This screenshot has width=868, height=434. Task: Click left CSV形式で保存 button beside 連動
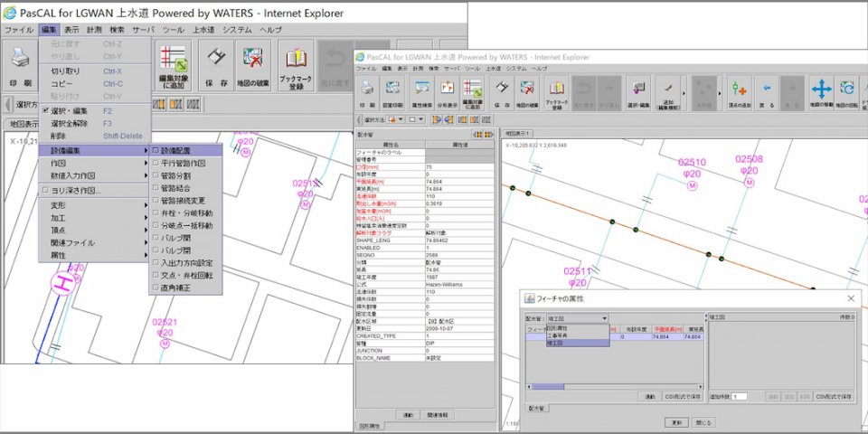pyautogui.click(x=683, y=396)
